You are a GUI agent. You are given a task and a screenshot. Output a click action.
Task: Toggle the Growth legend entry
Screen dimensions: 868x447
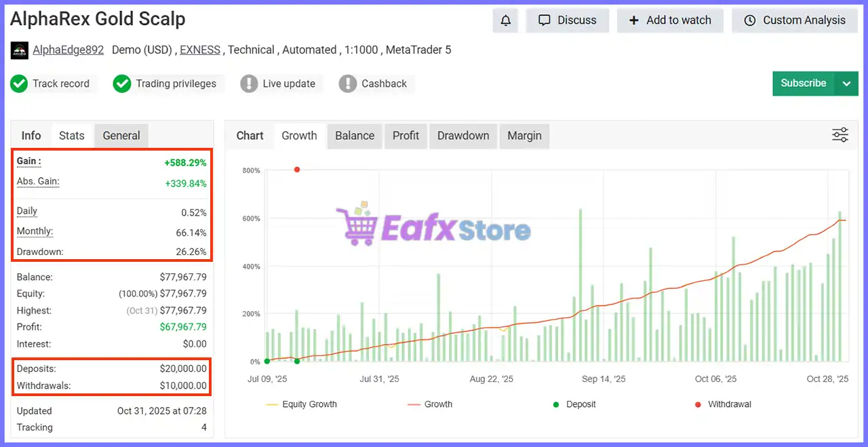coord(430,404)
